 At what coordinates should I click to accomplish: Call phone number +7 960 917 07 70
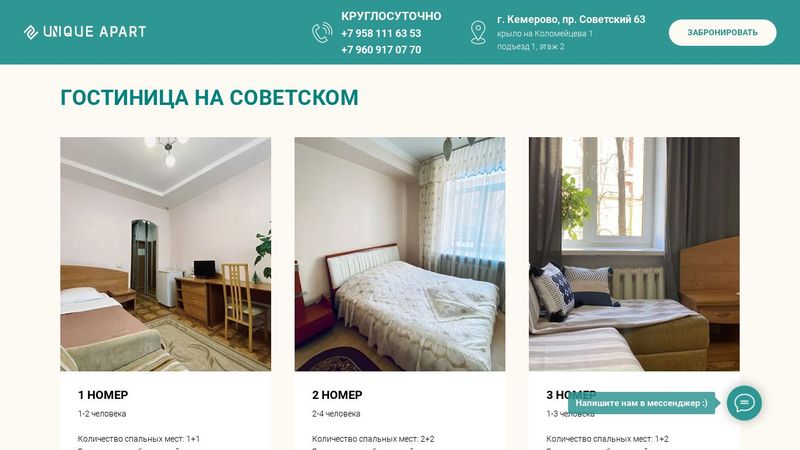click(381, 49)
